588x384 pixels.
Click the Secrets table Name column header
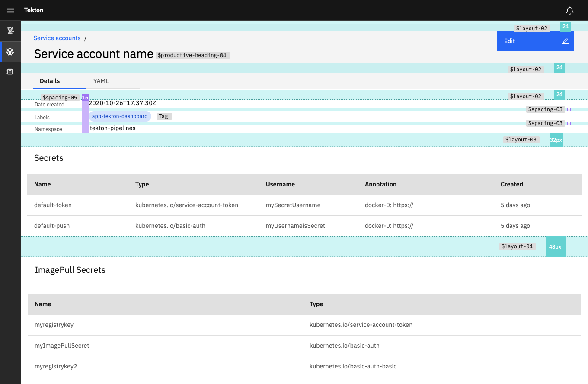tap(42, 184)
